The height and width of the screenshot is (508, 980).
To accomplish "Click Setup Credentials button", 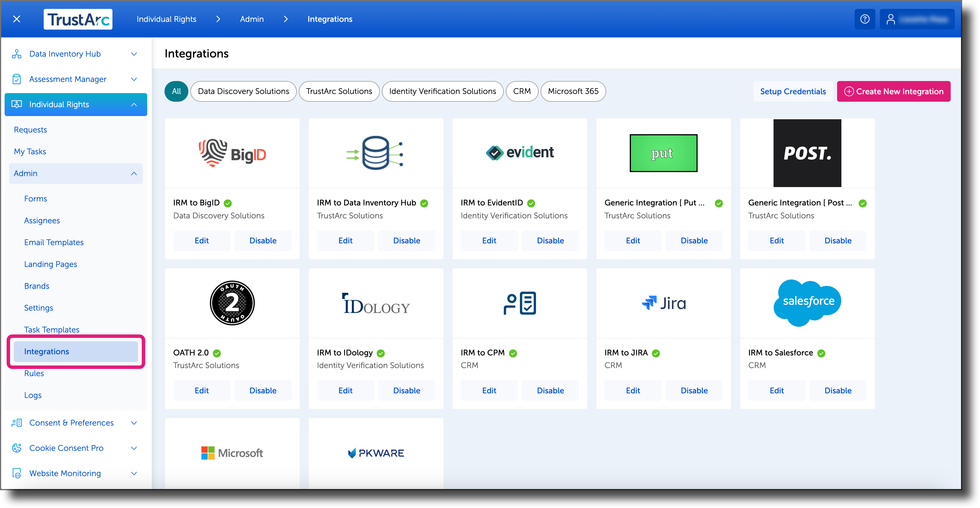I will coord(793,91).
